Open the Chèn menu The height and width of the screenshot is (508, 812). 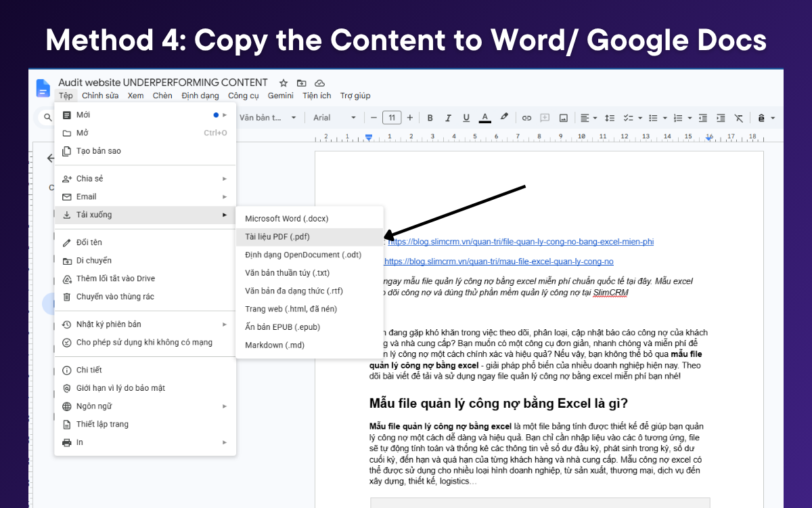click(162, 96)
